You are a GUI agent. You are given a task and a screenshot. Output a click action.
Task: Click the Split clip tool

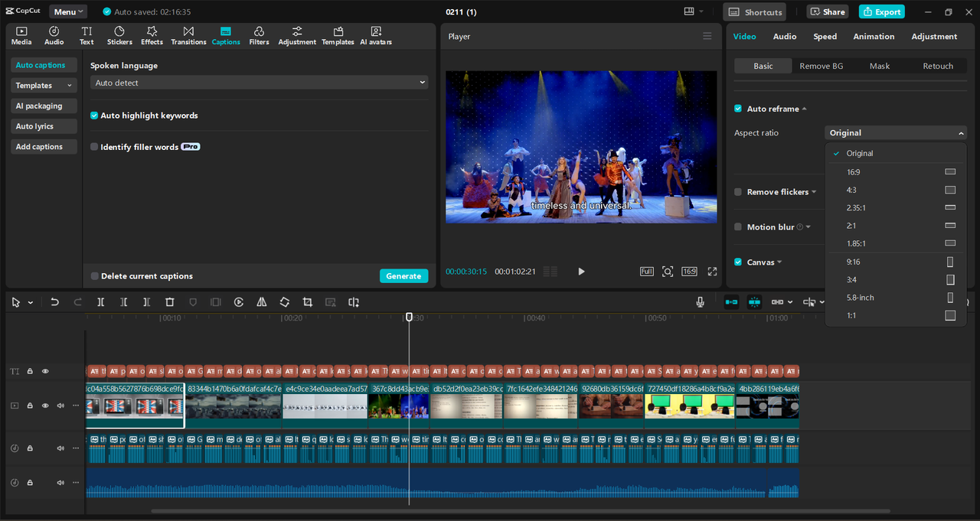point(100,302)
